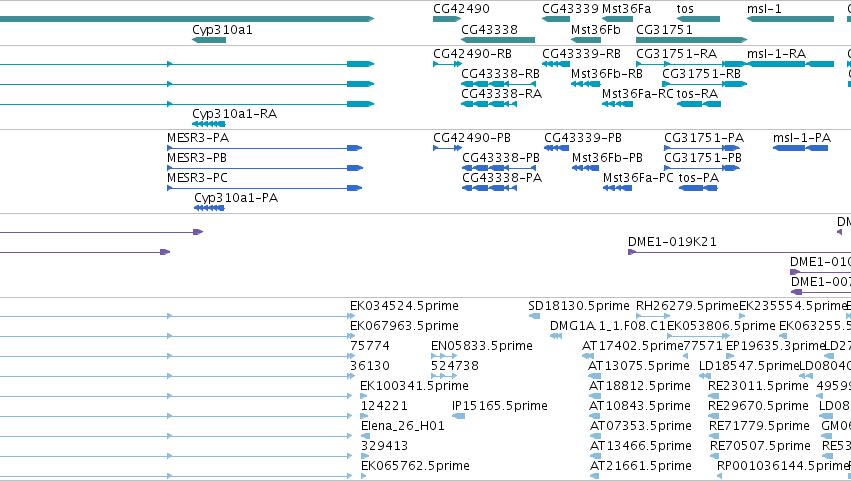
Task: Select protein CG31751-PA
Action: [704, 138]
